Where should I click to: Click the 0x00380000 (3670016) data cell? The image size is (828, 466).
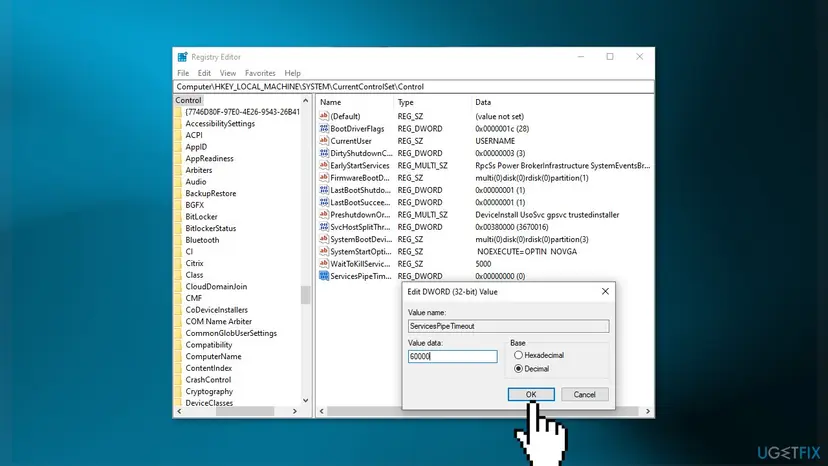(x=512, y=227)
